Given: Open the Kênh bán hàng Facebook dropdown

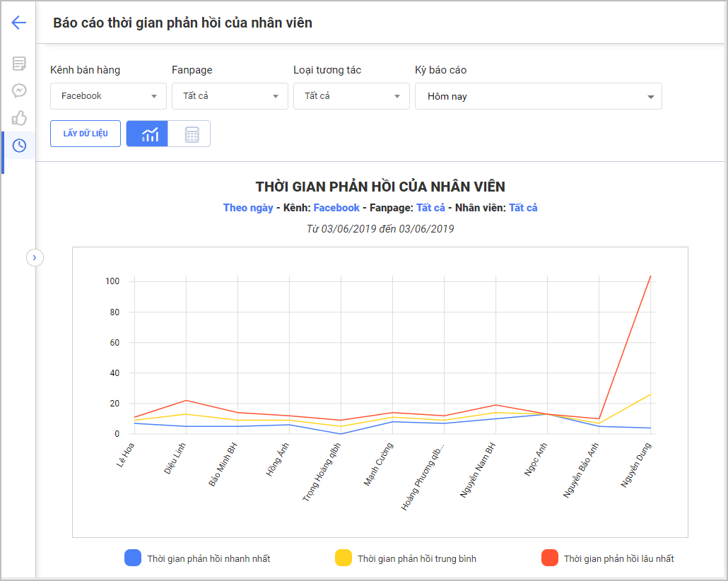Looking at the screenshot, I should pyautogui.click(x=108, y=96).
